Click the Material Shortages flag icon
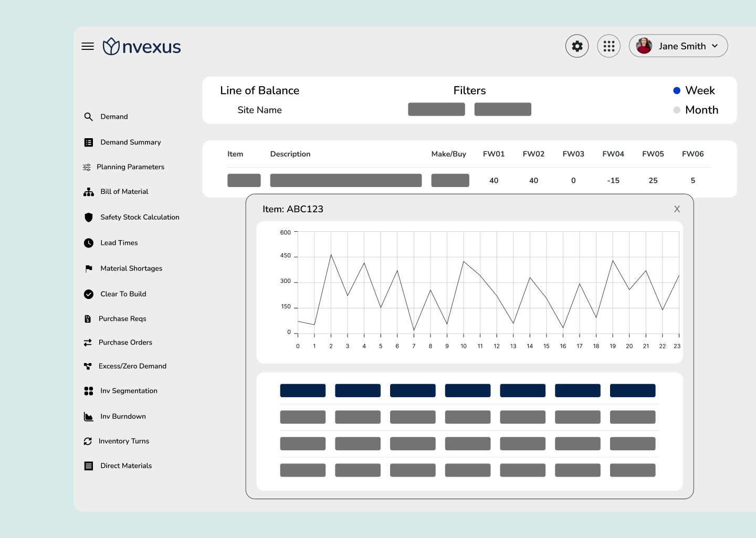 [x=89, y=268]
